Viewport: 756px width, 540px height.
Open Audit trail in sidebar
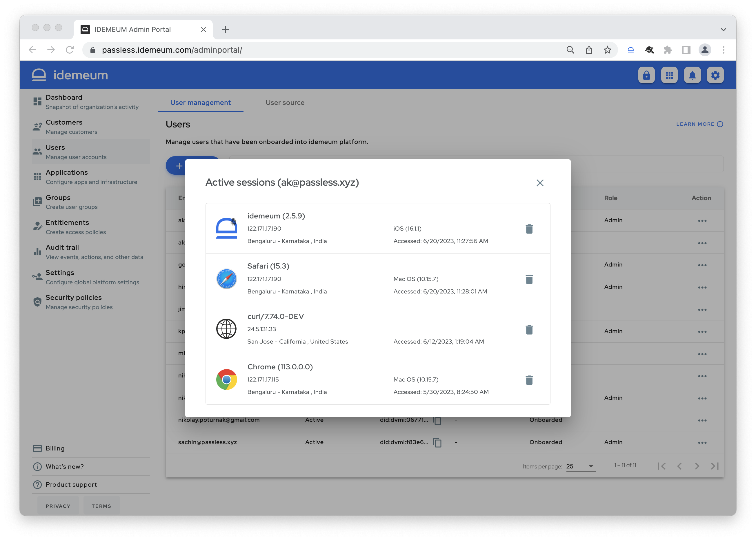coord(90,252)
